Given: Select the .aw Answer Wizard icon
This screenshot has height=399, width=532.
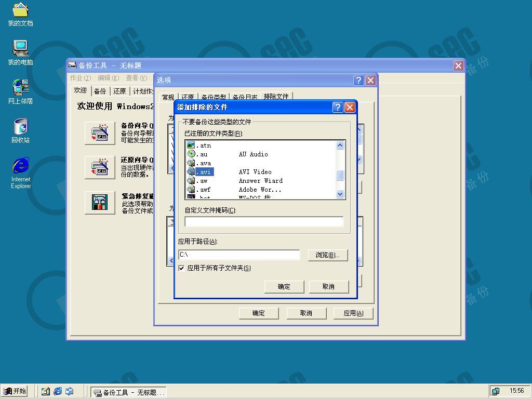Looking at the screenshot, I should (191, 180).
